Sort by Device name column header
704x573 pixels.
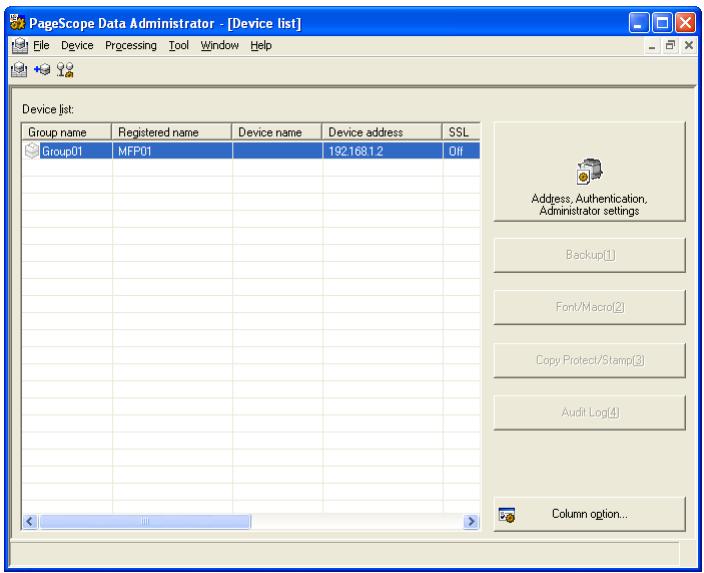point(277,132)
